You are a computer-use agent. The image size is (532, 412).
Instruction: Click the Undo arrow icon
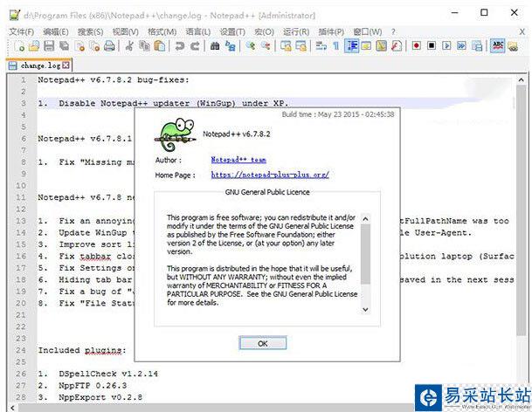180,45
